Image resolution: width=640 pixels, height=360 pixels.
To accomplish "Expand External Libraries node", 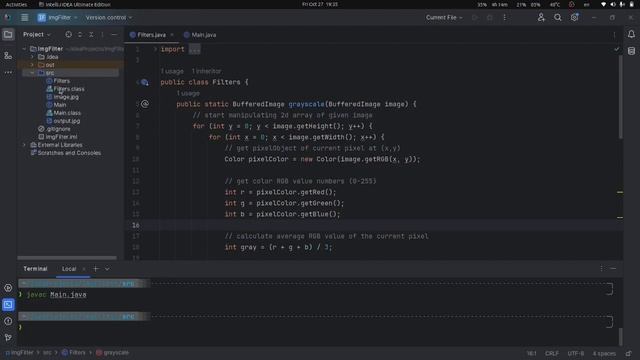I will [x=24, y=145].
